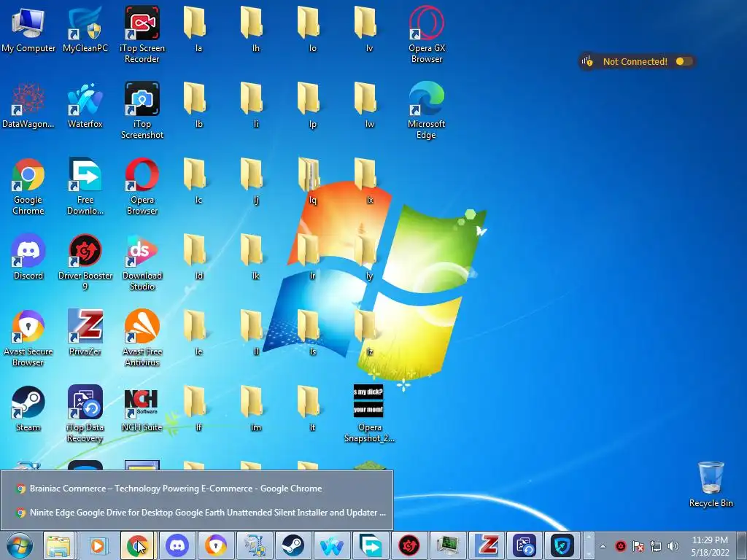Toggle the Not Connected switch on
This screenshot has width=747, height=560.
point(684,61)
